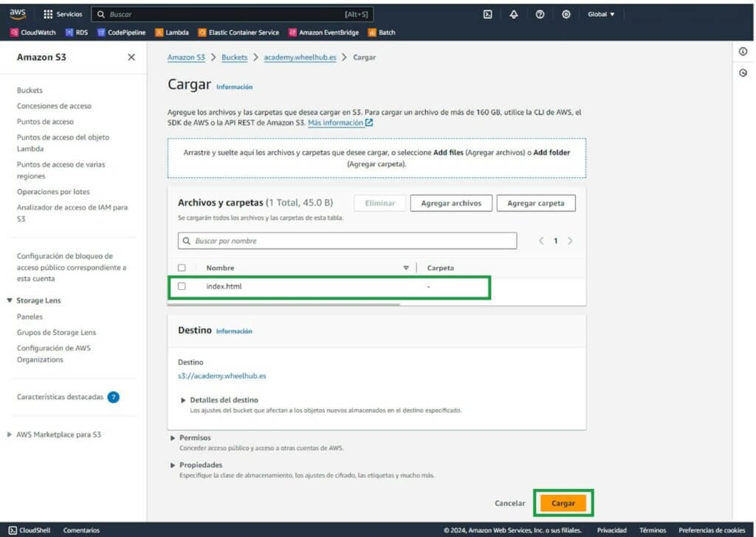This screenshot has height=537, width=756.
Task: Open Puntos de acceso in sidebar
Action: point(45,122)
